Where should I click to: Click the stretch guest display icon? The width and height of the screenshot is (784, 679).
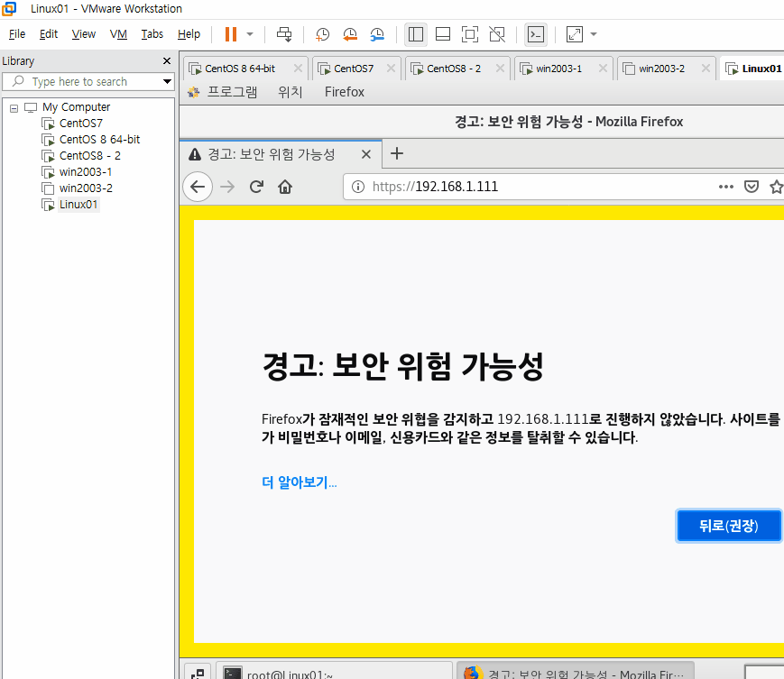pyautogui.click(x=575, y=34)
